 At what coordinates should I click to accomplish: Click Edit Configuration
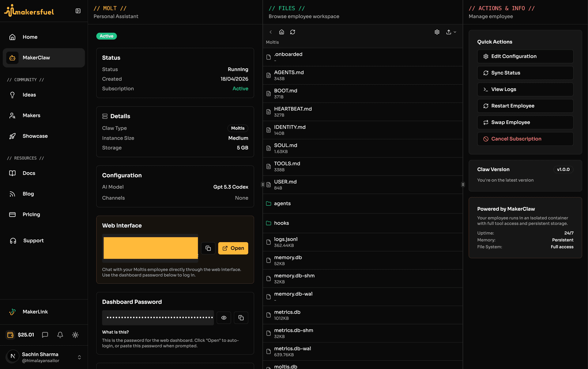[x=525, y=56]
